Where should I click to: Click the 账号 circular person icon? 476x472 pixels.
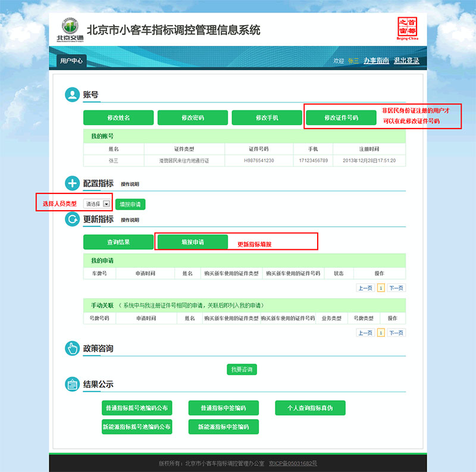pos(72,94)
